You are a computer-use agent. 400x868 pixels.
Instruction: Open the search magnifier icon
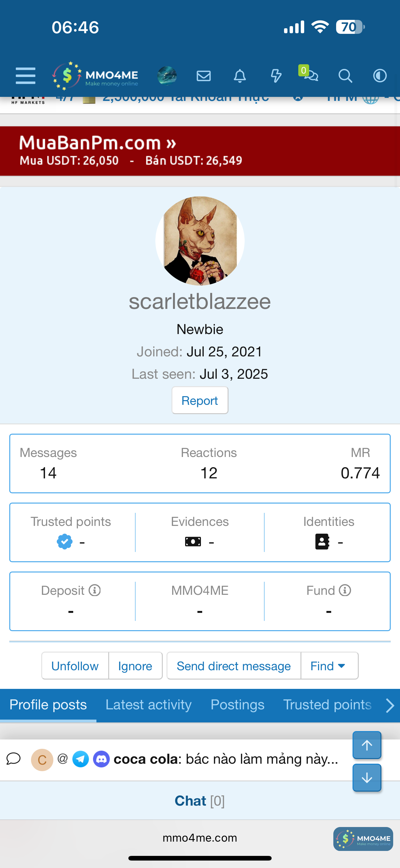click(x=345, y=76)
